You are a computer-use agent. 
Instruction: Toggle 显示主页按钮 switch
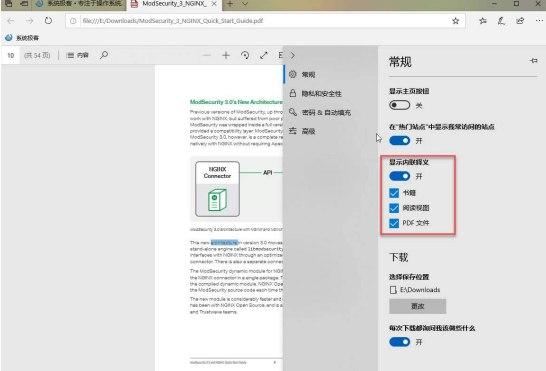(x=399, y=105)
